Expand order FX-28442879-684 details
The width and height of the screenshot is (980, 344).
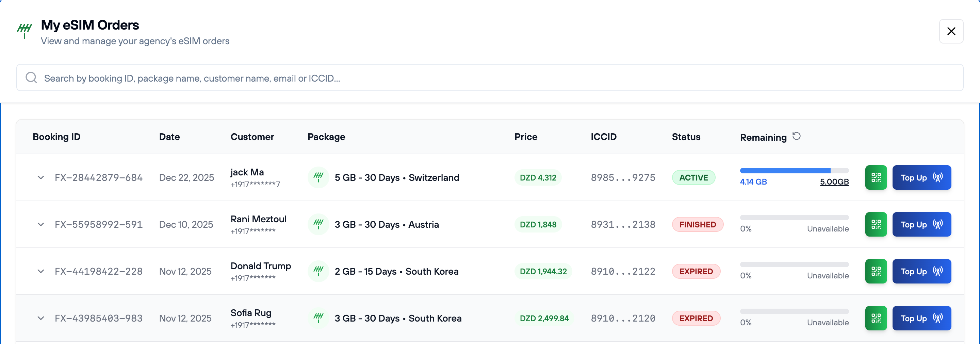click(41, 177)
